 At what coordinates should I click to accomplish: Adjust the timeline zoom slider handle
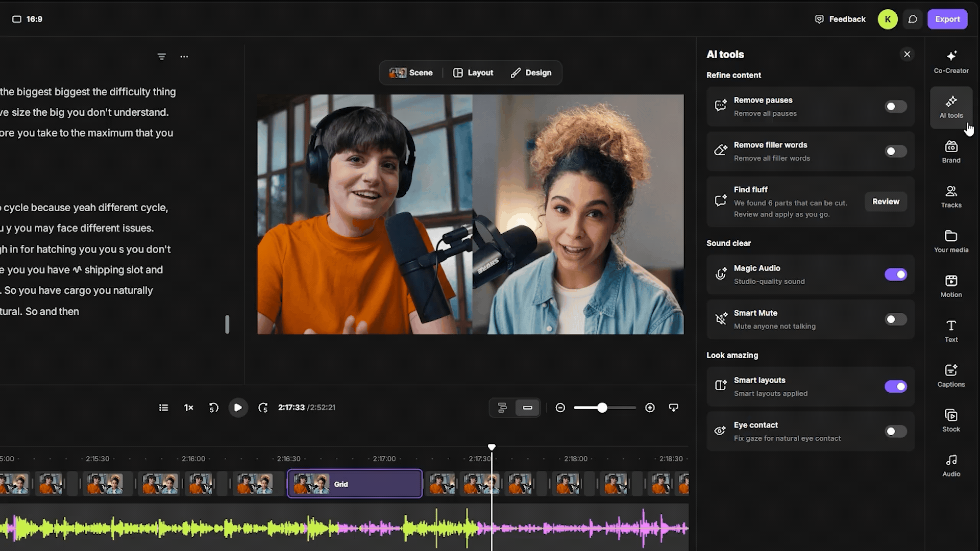coord(602,408)
